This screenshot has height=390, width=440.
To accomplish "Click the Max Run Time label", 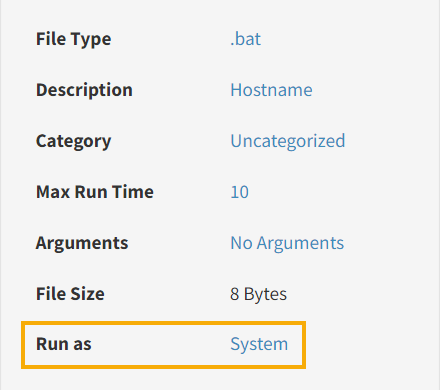I will 95,192.
